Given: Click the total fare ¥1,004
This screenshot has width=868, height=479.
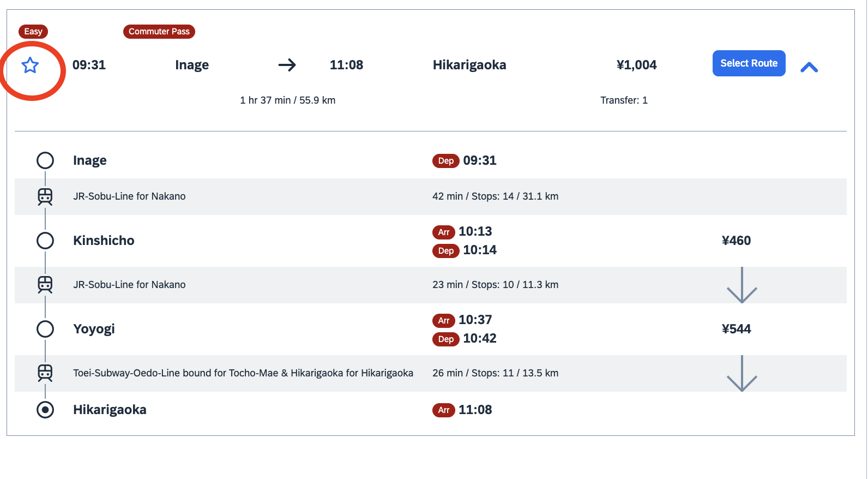Looking at the screenshot, I should coord(636,65).
